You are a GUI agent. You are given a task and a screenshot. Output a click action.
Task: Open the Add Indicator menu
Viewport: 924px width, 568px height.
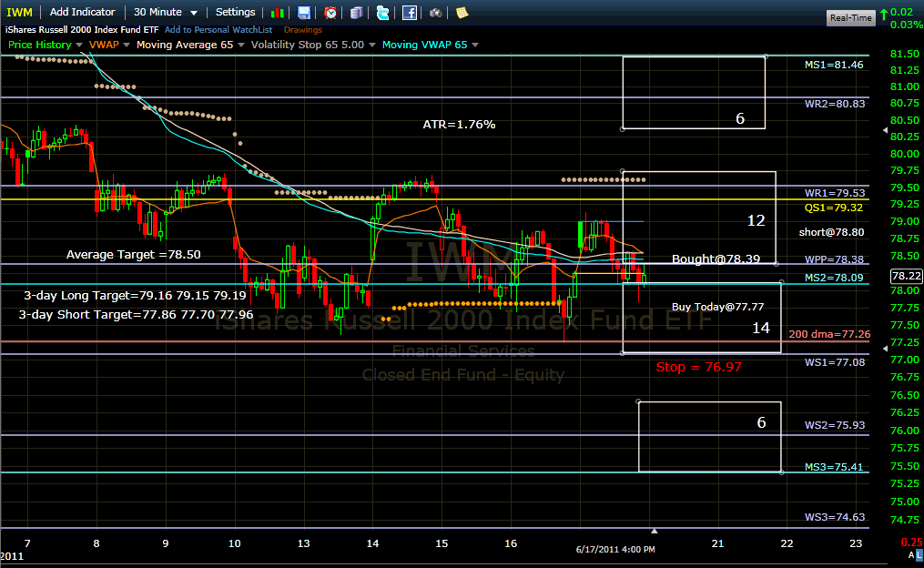[x=82, y=13]
